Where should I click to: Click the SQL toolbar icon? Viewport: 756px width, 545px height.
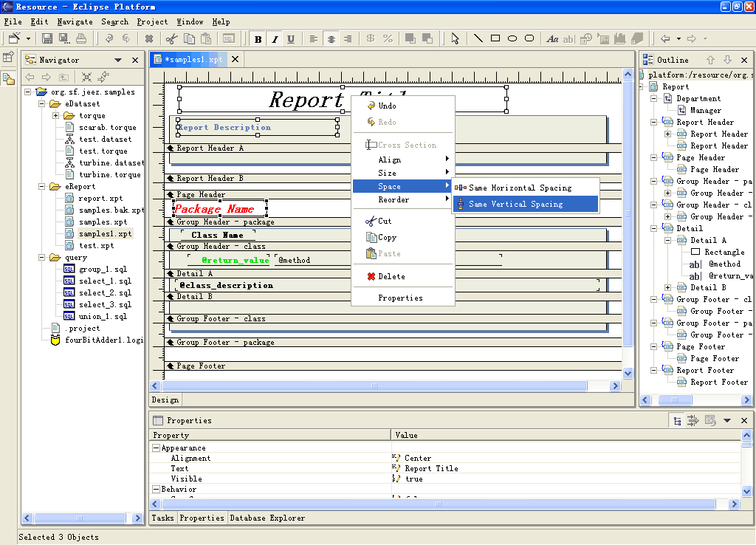pos(229,38)
